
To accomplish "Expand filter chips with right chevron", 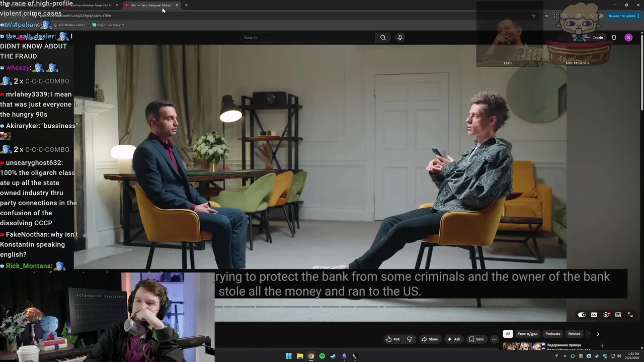I will [x=598, y=334].
